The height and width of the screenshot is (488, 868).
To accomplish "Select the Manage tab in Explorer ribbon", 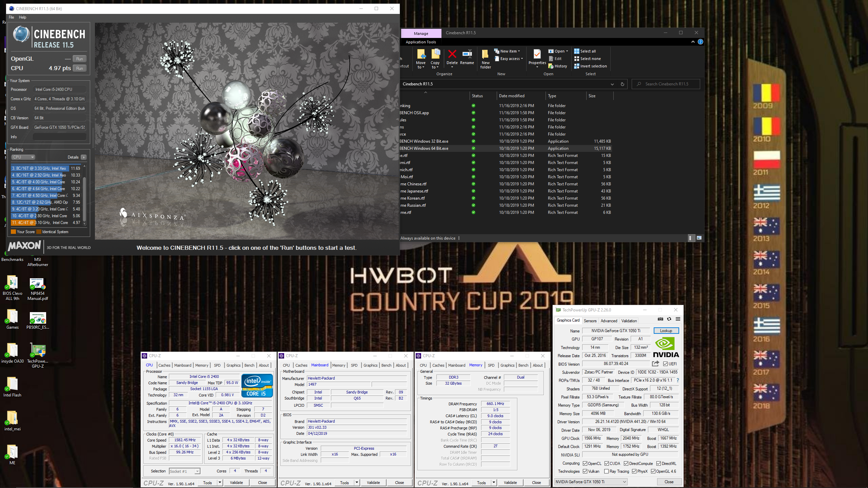I will 421,33.
